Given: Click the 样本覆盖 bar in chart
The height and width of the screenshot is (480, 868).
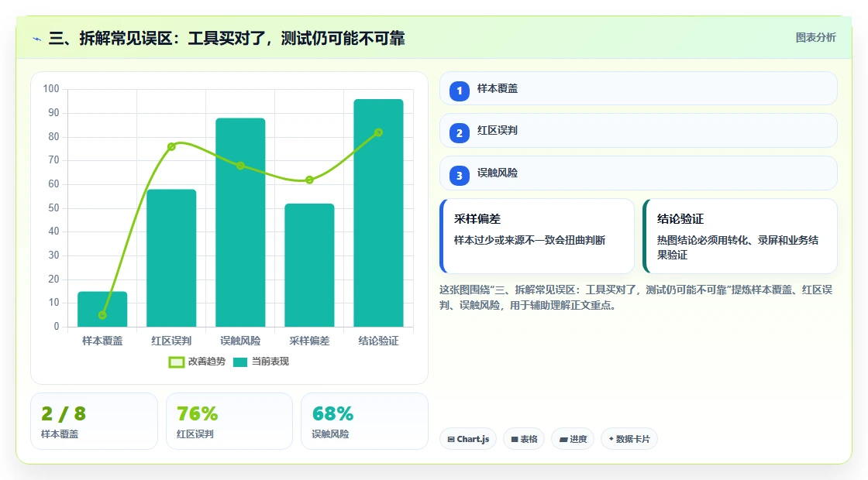Looking at the screenshot, I should (x=102, y=309).
